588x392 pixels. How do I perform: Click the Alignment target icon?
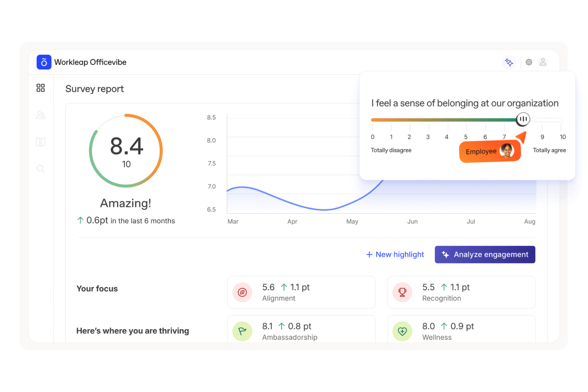(242, 292)
